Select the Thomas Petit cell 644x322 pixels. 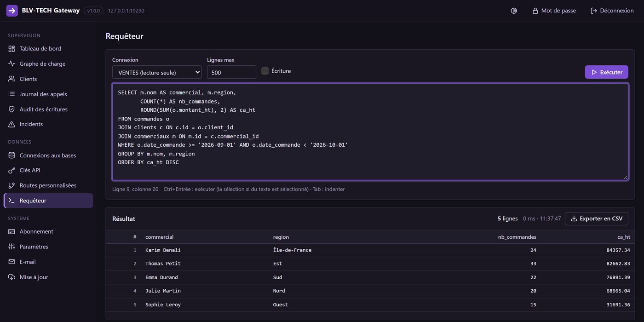pyautogui.click(x=163, y=264)
